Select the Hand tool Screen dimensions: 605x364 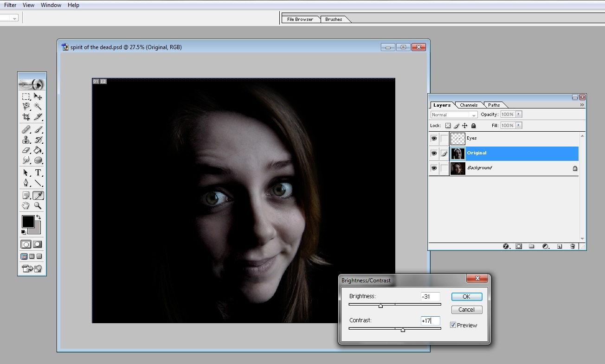tap(26, 205)
